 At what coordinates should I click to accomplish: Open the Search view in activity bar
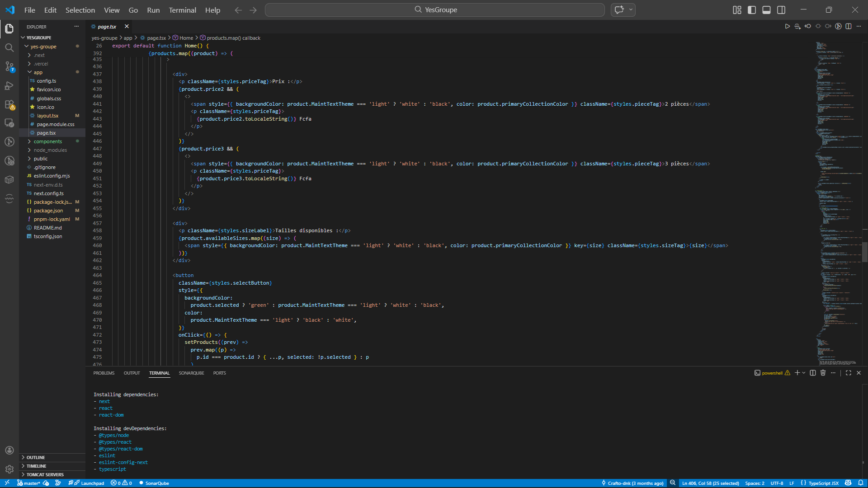point(9,47)
